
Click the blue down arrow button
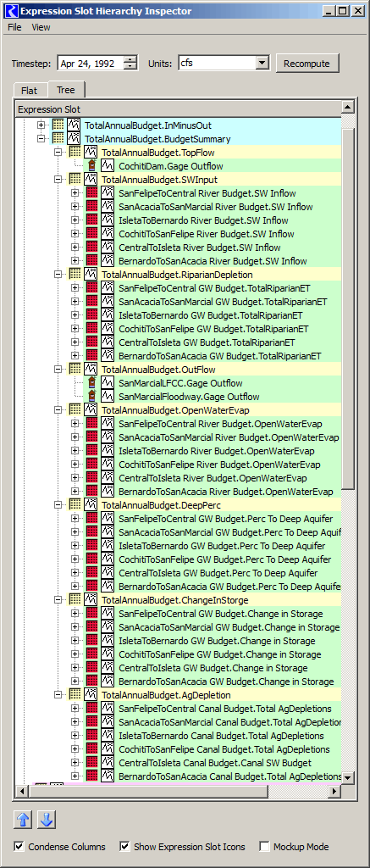click(x=47, y=820)
